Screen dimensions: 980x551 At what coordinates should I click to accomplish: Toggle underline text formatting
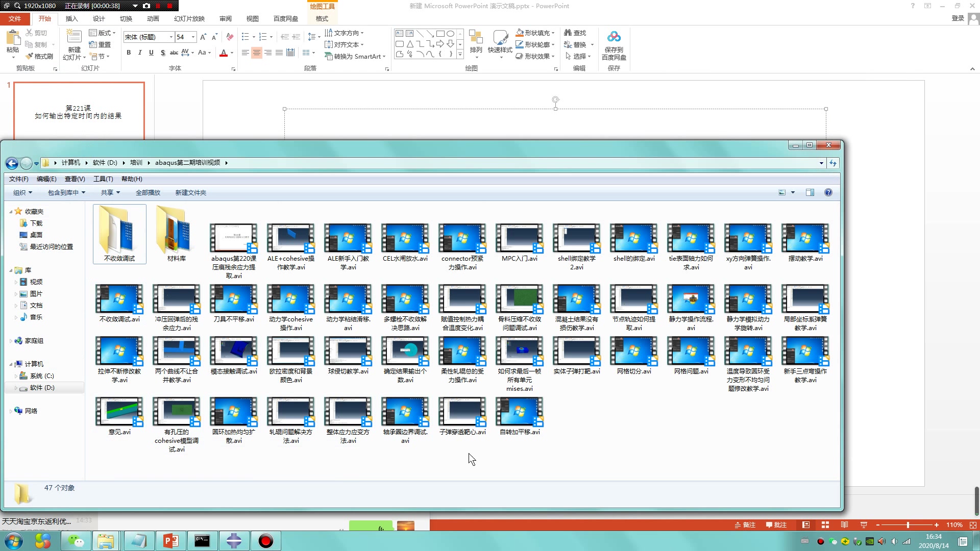(x=151, y=53)
